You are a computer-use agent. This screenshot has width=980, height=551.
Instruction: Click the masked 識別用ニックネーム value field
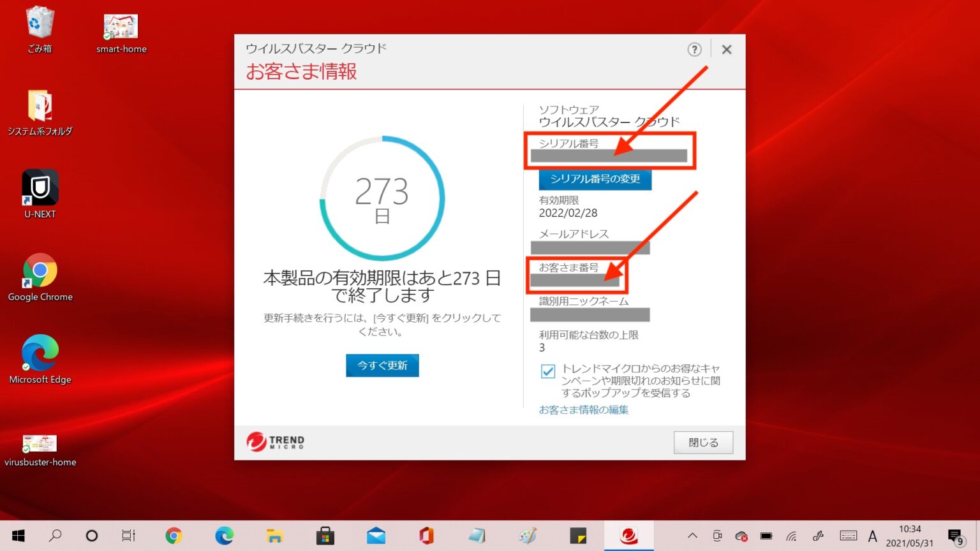pos(590,315)
